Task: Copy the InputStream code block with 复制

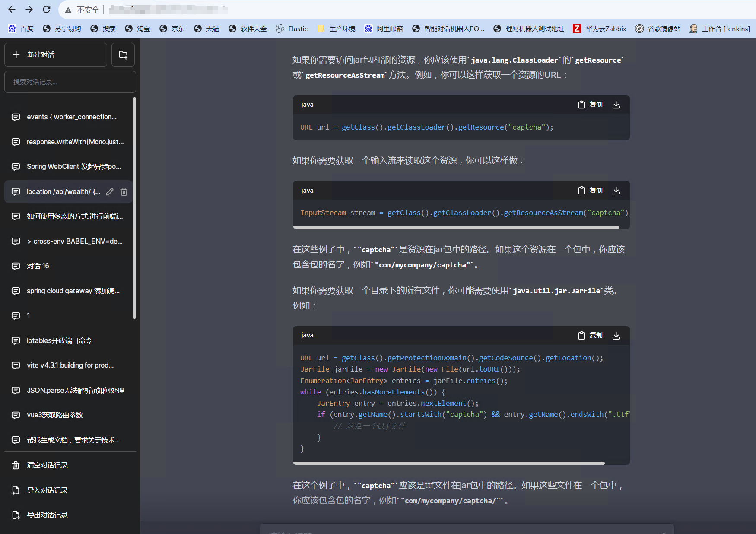Action: click(x=591, y=191)
